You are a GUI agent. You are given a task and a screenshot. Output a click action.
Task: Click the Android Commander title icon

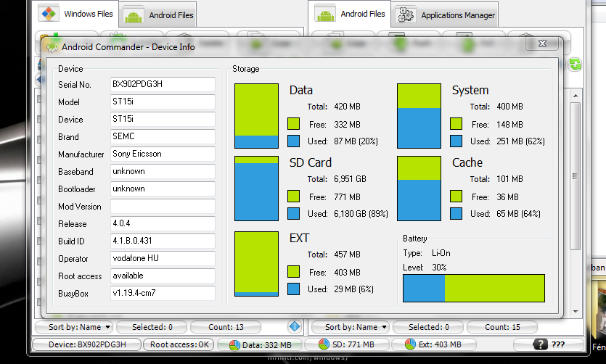52,46
